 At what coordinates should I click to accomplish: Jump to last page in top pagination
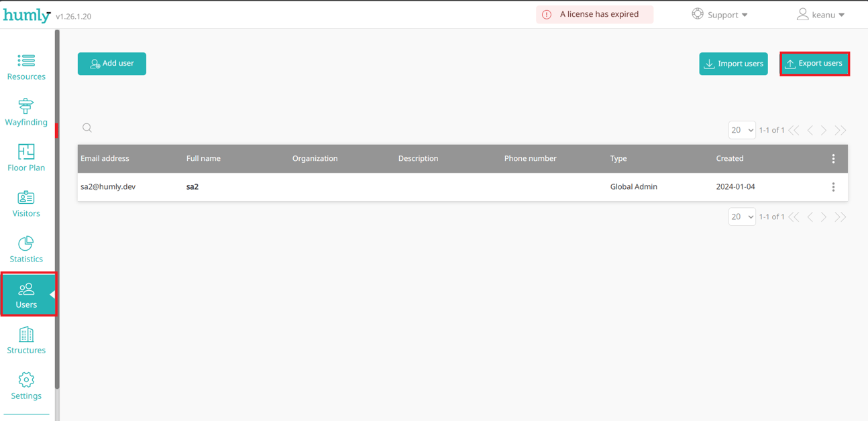[x=840, y=130]
